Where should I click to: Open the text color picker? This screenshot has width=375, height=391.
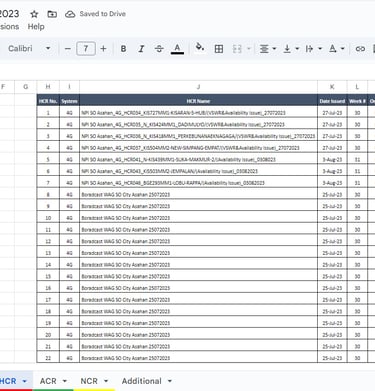(177, 49)
